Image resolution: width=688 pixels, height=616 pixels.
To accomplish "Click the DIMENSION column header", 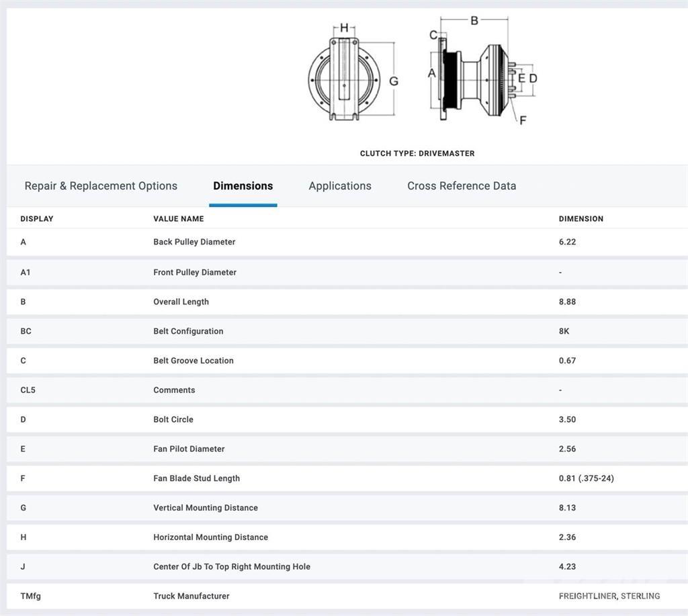I will tap(581, 219).
